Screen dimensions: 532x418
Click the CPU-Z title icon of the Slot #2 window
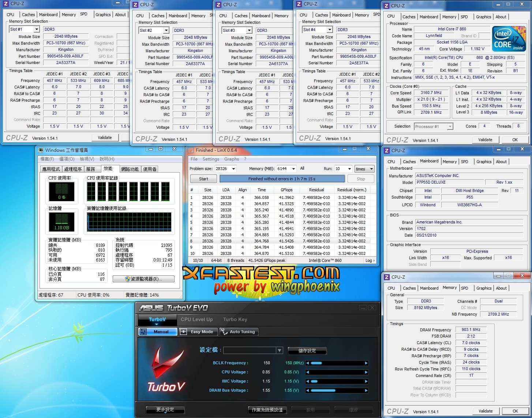135,4
